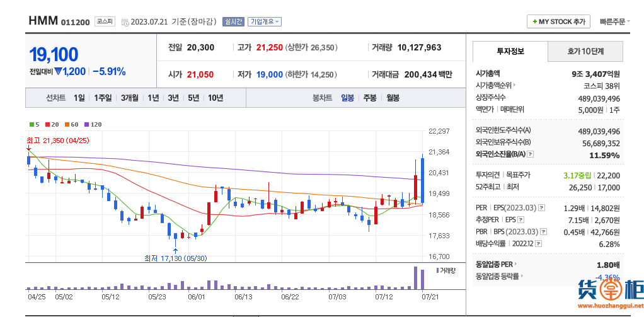Click the 거래량 value 10,127,963
This screenshot has width=644, height=317.
click(x=419, y=48)
